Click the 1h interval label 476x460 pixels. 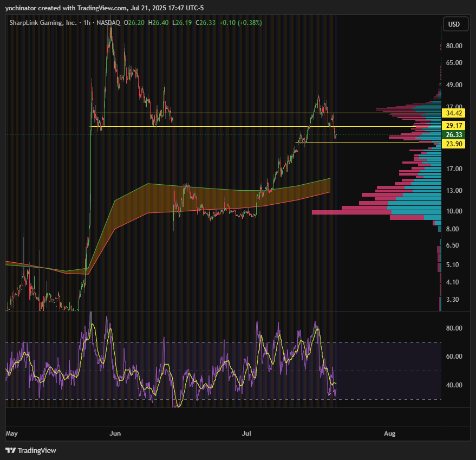click(87, 23)
